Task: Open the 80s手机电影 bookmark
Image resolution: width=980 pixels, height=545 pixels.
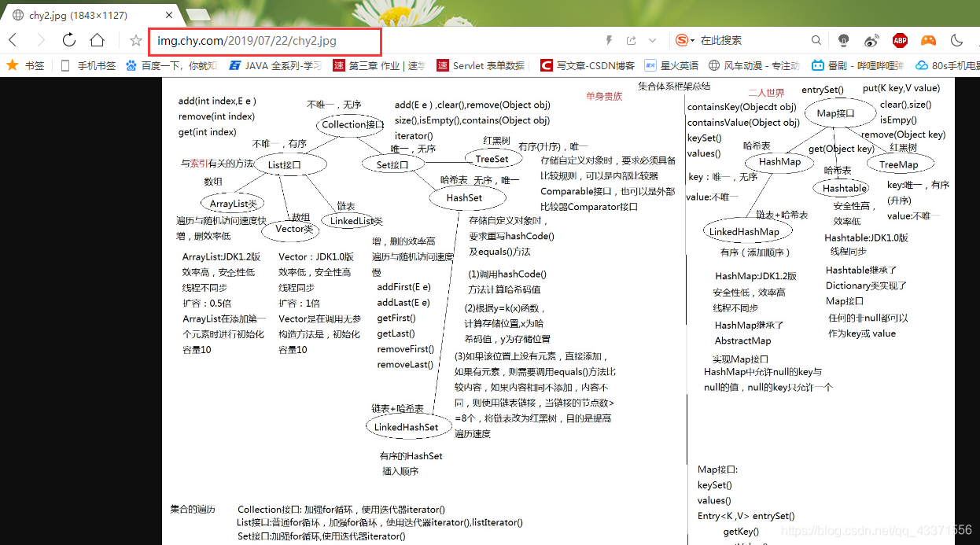Action: (948, 65)
